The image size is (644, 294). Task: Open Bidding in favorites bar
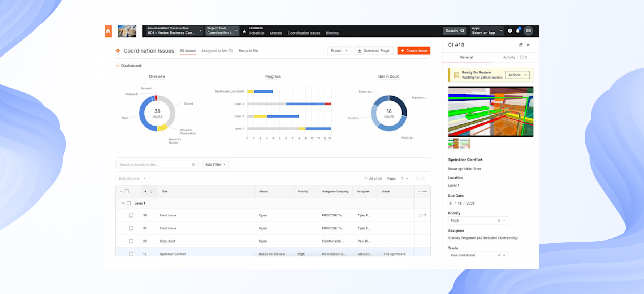(332, 33)
